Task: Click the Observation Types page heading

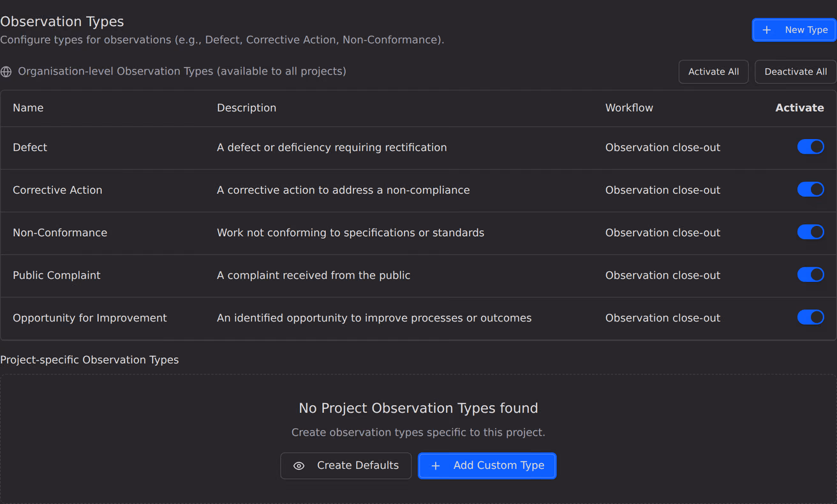Action: pyautogui.click(x=62, y=22)
